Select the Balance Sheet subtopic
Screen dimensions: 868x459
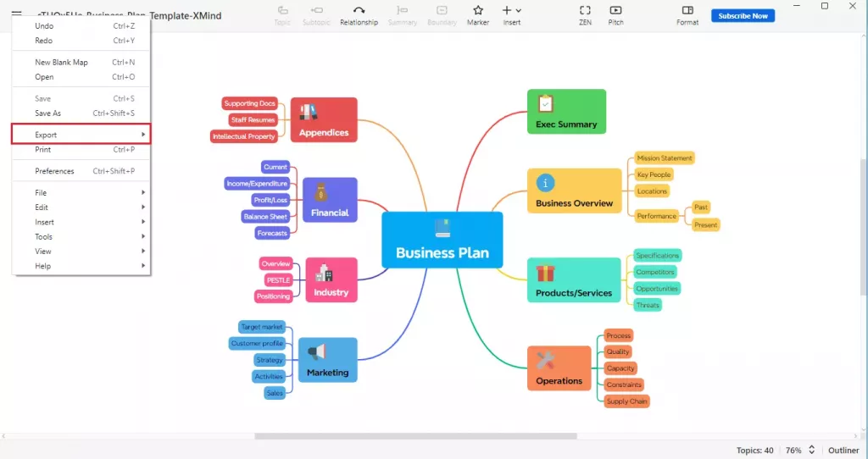[x=265, y=217]
